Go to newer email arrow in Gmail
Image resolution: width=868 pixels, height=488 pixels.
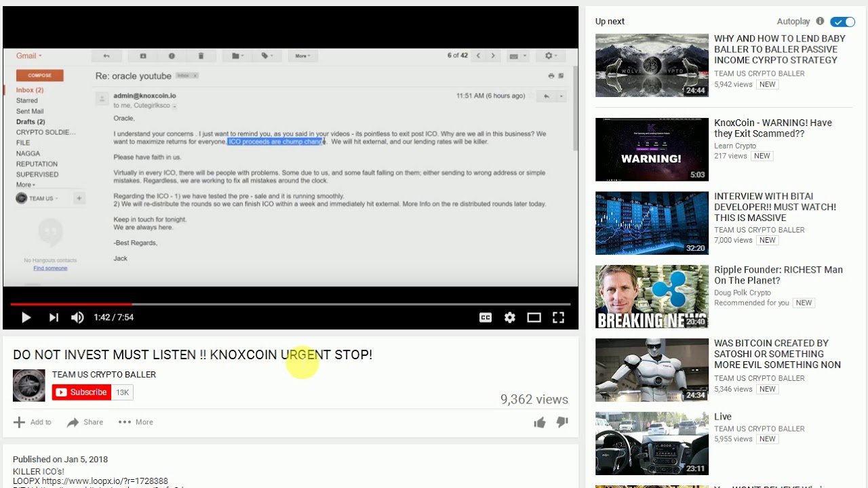point(478,56)
